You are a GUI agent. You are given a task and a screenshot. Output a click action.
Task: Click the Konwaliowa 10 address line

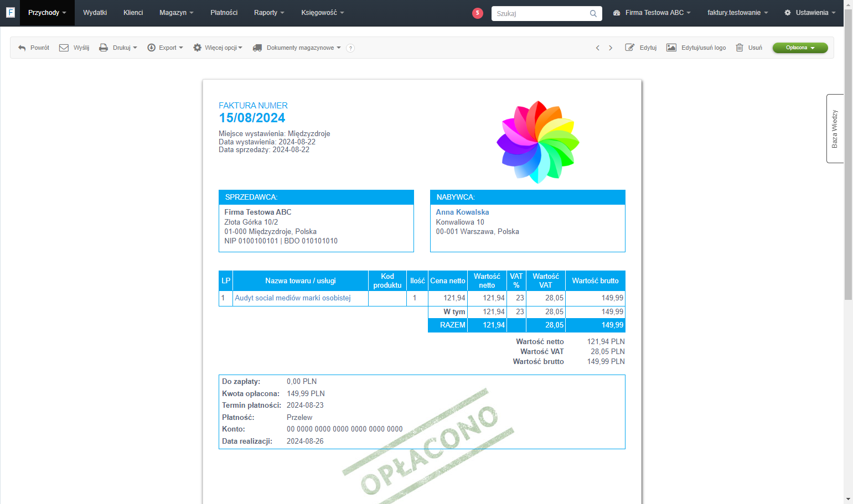(460, 222)
